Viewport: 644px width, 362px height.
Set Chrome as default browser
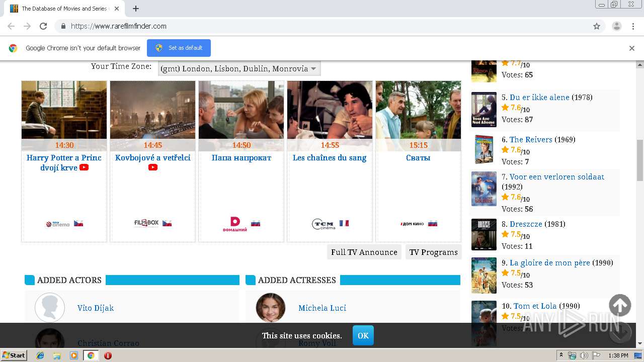pos(179,48)
